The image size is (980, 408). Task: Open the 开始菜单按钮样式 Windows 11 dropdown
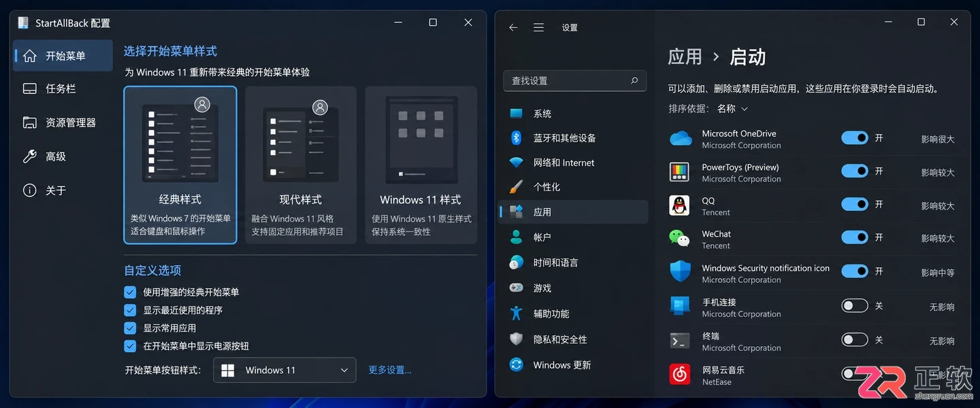coord(284,370)
